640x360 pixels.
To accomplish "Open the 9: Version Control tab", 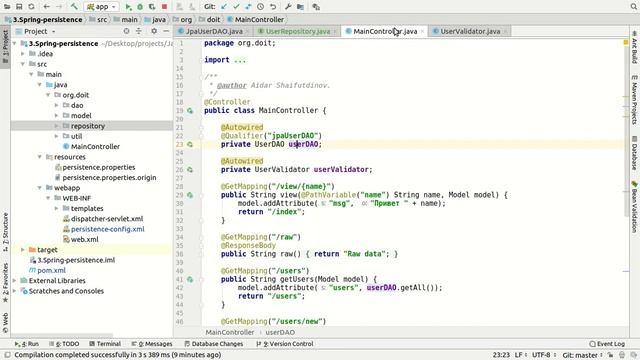I will point(285,344).
